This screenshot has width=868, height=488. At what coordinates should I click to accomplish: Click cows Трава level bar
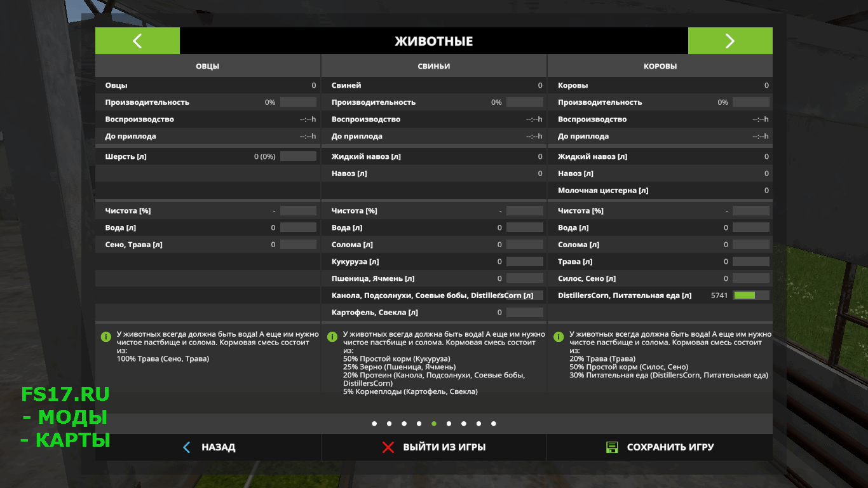[751, 262]
